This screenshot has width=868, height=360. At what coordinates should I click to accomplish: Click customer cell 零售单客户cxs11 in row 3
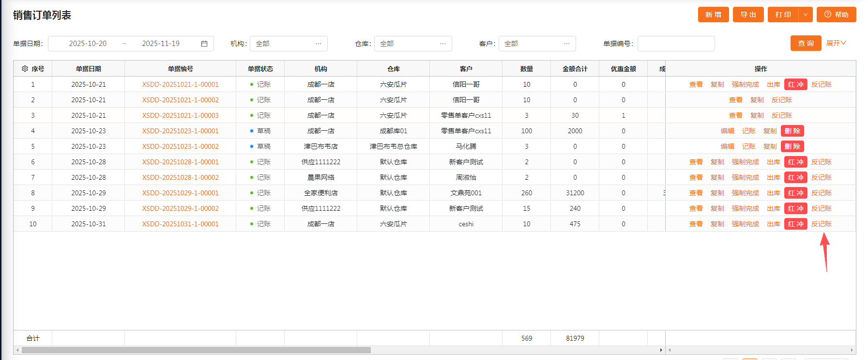click(x=466, y=115)
